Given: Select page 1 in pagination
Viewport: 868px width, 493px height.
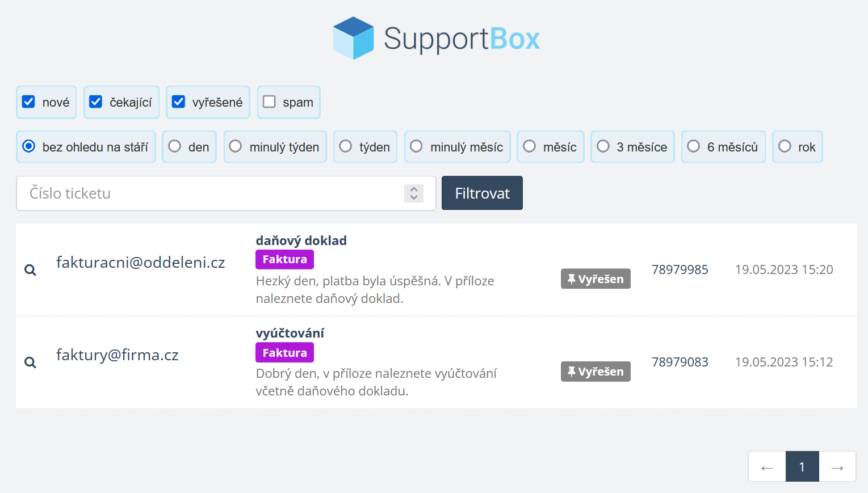Looking at the screenshot, I should point(802,466).
